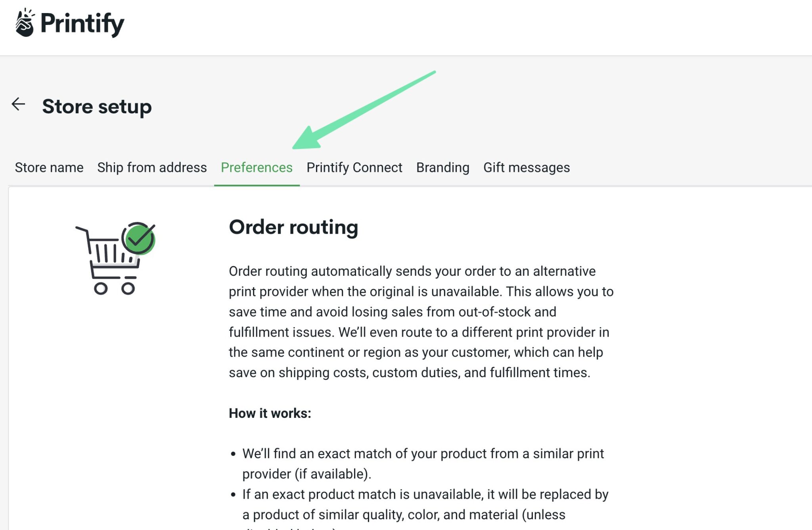Click the back arrow next to Store setup
The width and height of the screenshot is (812, 530).
pyautogui.click(x=18, y=104)
